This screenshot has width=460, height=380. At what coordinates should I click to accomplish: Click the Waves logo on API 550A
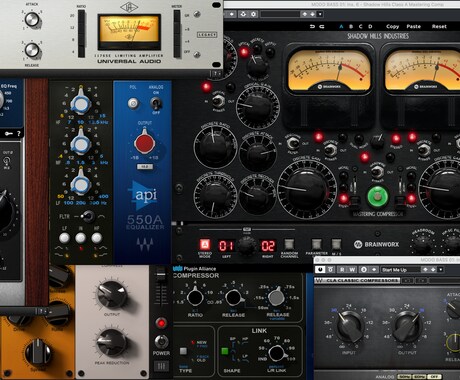(x=145, y=245)
